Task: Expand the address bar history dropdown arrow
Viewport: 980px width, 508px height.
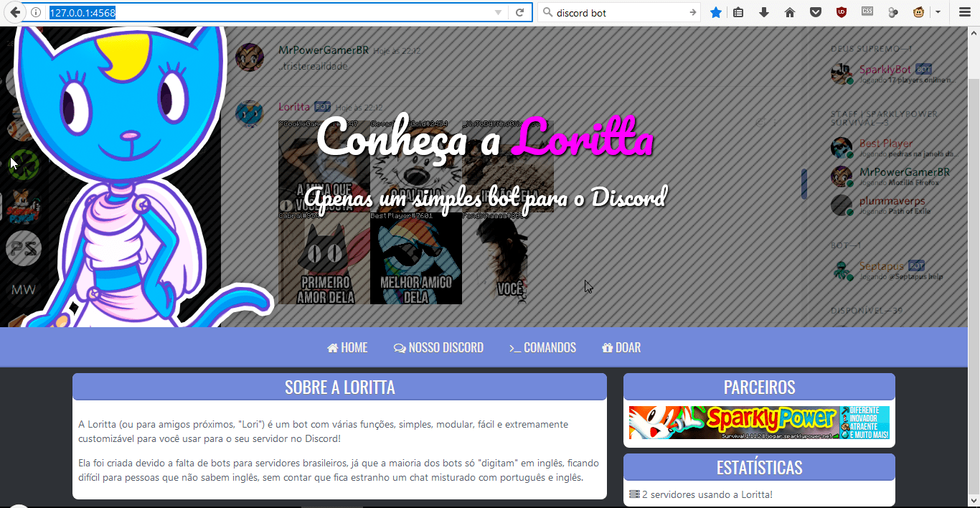Action: tap(499, 13)
